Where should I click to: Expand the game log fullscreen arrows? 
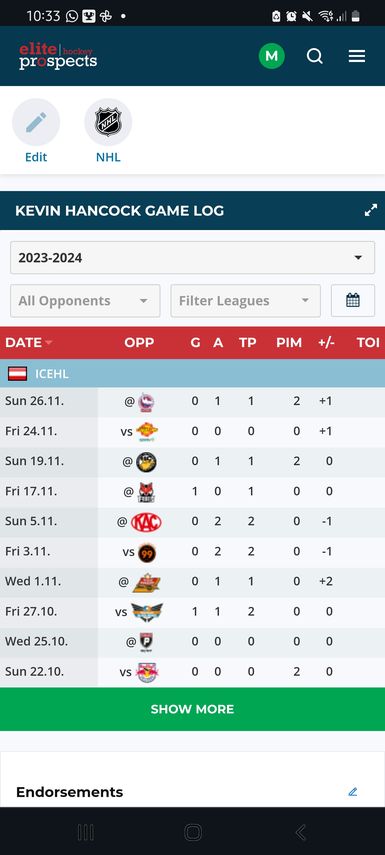click(371, 210)
